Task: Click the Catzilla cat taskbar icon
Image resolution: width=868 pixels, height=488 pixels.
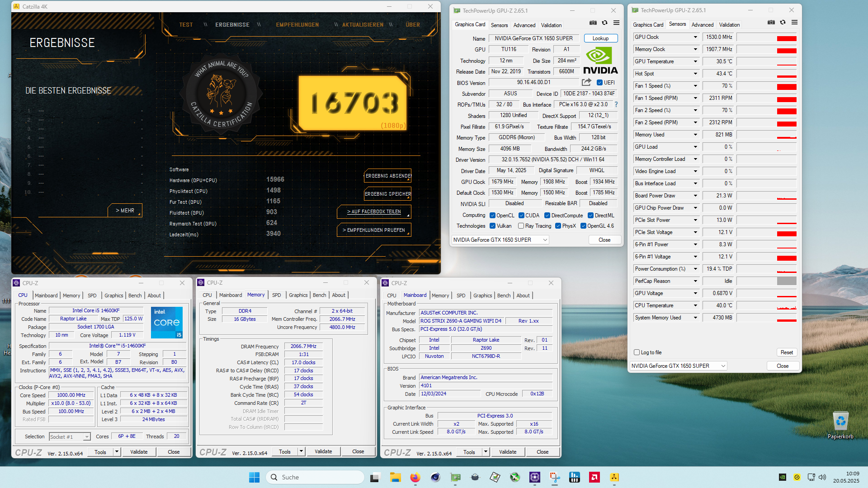Action: pos(475,477)
